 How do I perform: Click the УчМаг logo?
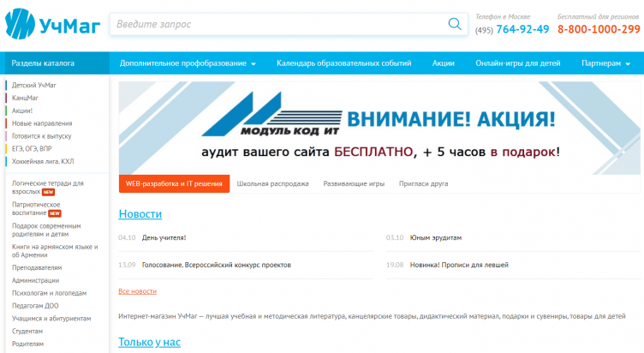(x=52, y=24)
